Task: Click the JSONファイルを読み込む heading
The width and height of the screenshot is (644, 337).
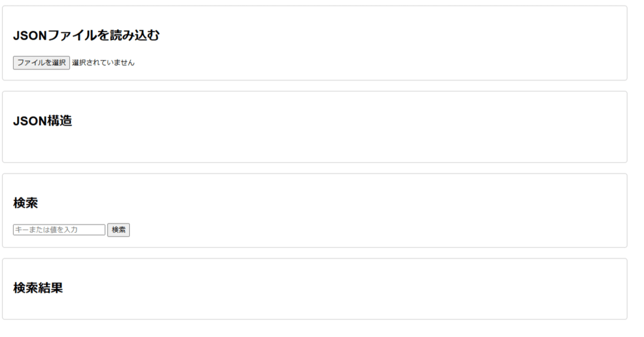Action: (x=86, y=36)
